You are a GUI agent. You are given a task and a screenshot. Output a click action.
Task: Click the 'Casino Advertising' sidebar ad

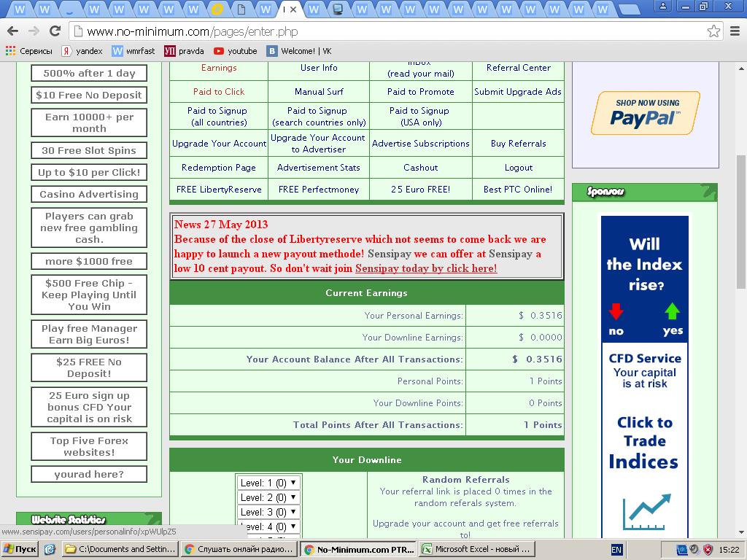click(x=89, y=194)
